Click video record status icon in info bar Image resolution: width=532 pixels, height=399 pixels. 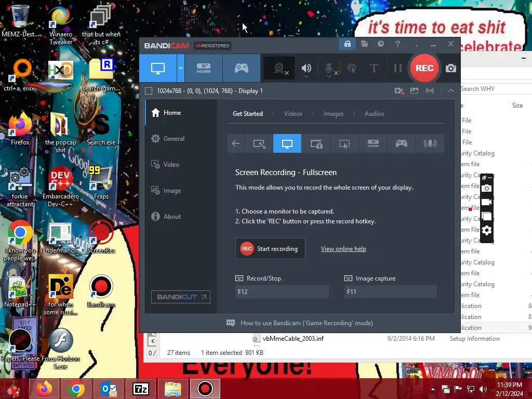click(x=399, y=91)
